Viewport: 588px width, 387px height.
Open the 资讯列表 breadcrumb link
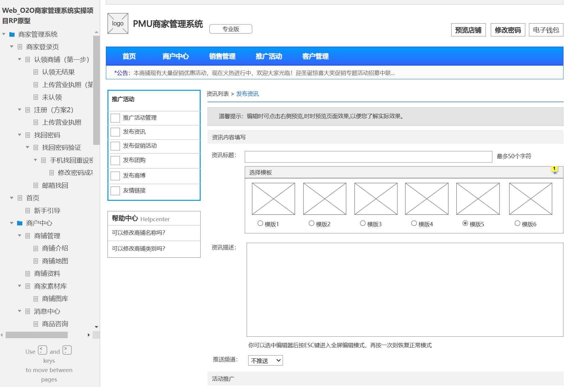click(217, 94)
